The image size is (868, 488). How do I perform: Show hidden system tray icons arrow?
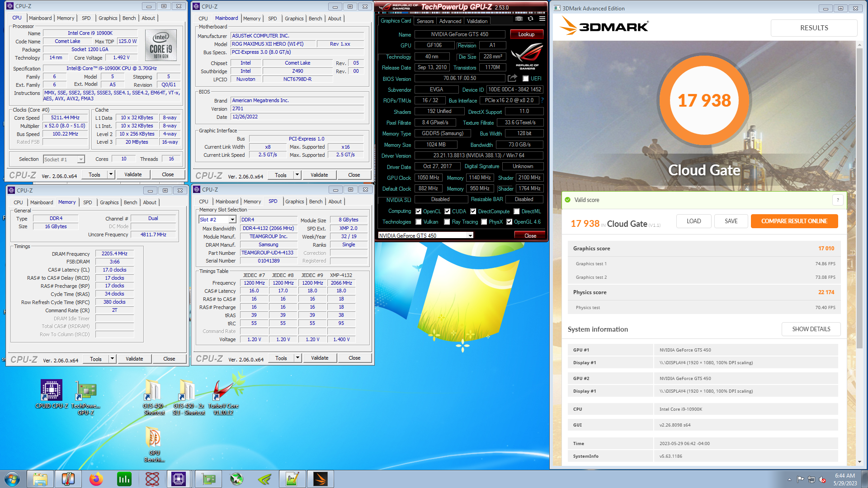coord(789,479)
